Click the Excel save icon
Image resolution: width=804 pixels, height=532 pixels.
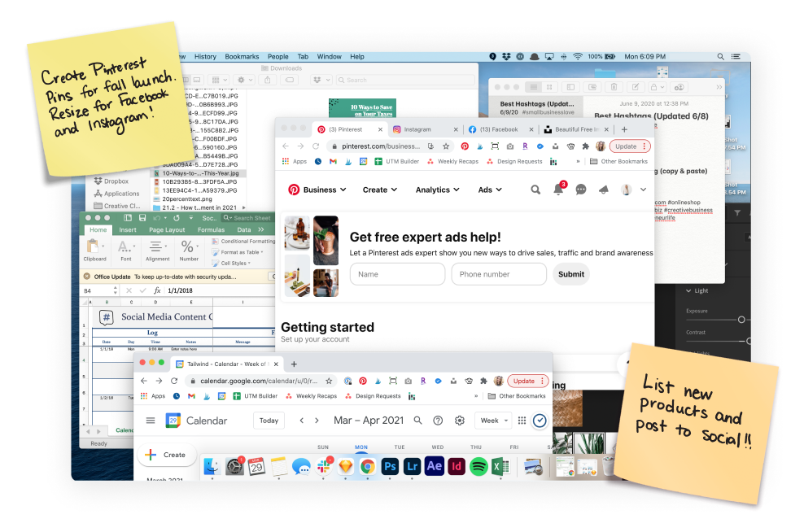pos(142,218)
